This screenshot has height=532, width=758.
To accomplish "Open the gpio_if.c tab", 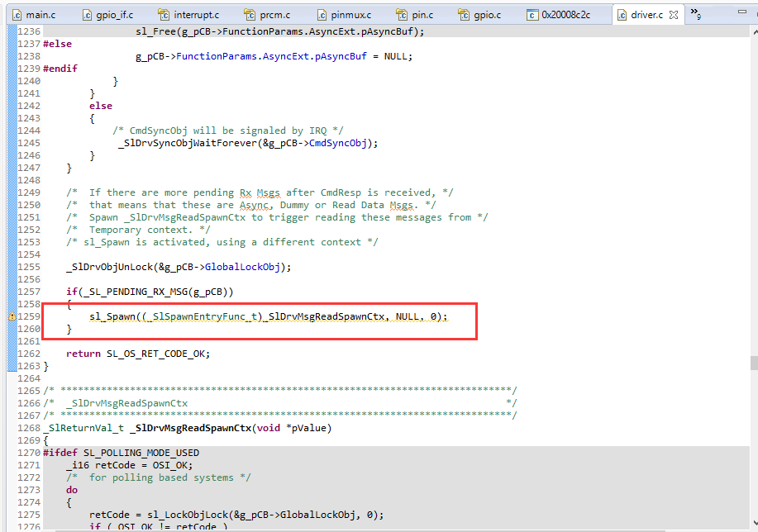I will click(107, 15).
